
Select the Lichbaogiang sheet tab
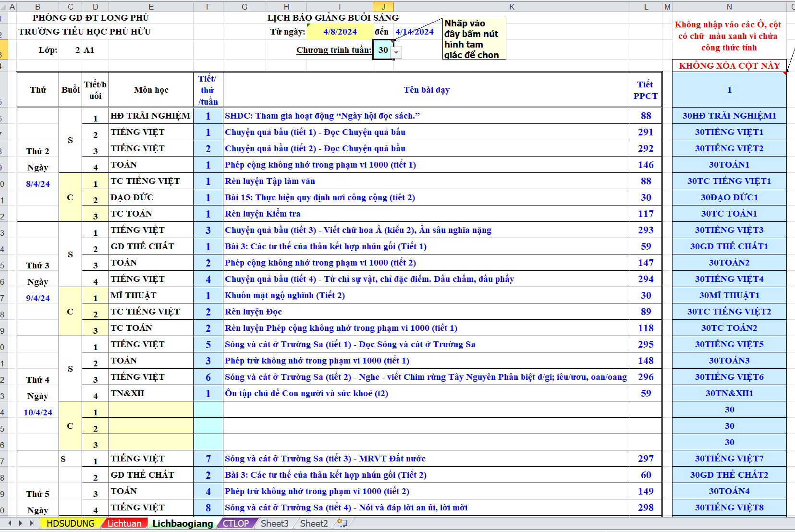[183, 523]
